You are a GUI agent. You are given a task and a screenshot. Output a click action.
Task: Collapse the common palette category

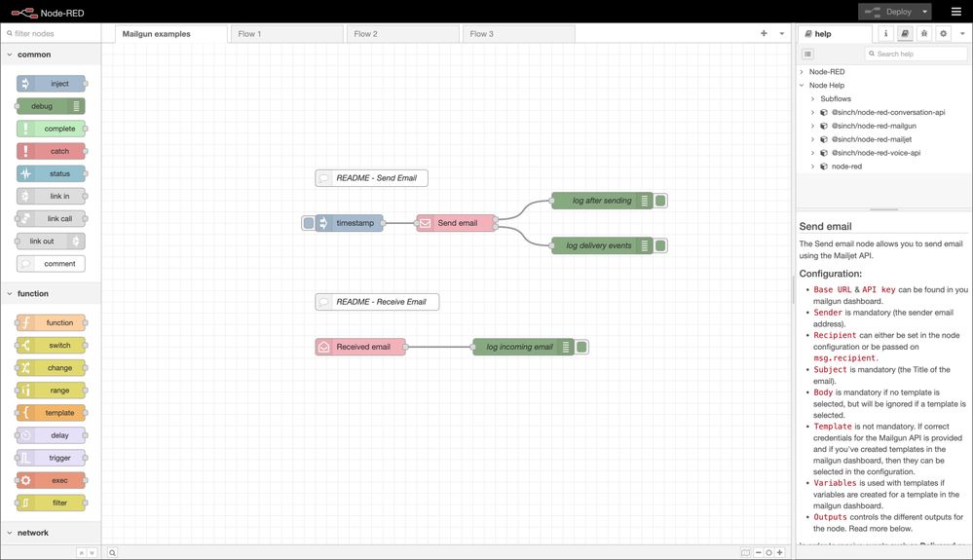coord(51,55)
